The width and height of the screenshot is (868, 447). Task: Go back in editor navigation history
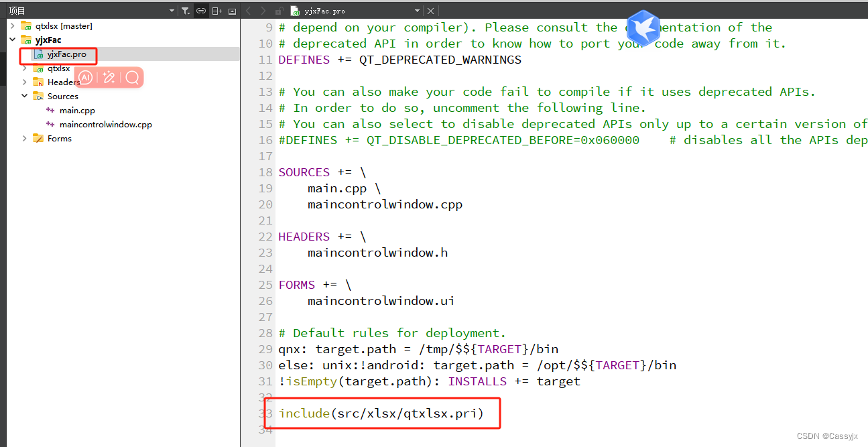click(248, 11)
